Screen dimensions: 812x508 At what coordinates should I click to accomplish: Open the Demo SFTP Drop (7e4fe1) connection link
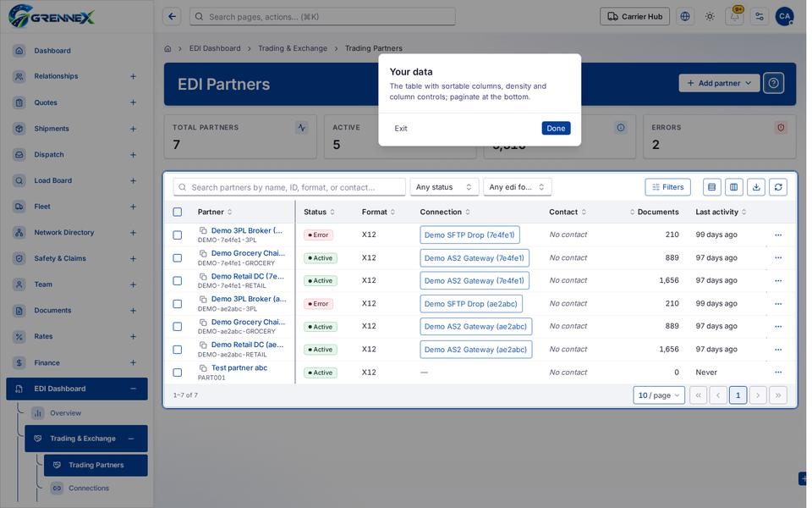pyautogui.click(x=469, y=235)
